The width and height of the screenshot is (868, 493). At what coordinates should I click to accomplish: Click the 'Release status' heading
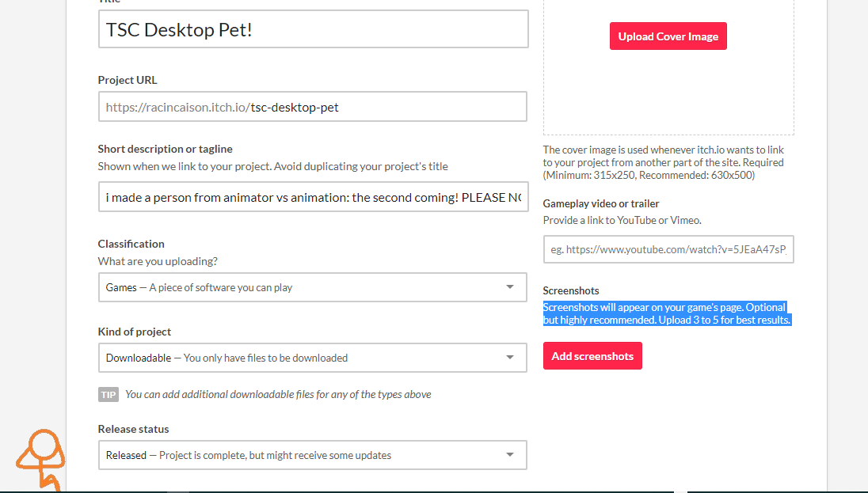coord(133,430)
